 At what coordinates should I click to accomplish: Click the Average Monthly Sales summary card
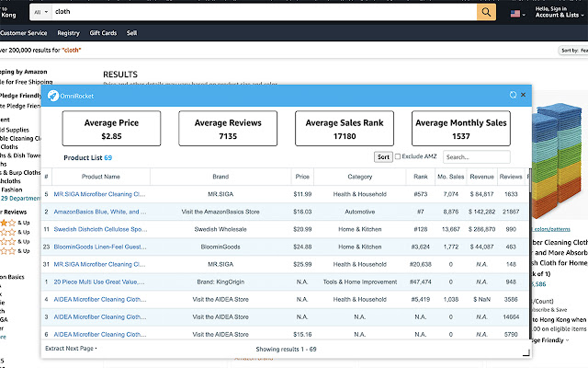pyautogui.click(x=461, y=129)
